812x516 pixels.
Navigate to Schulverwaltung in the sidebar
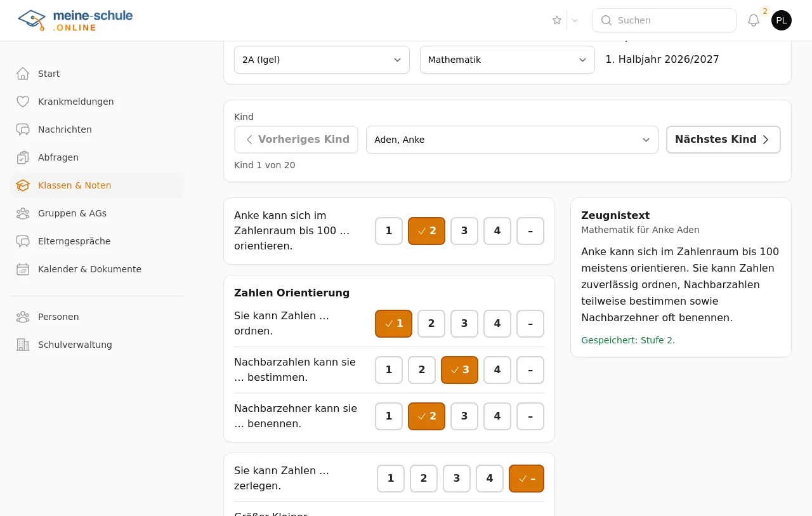(x=96, y=345)
